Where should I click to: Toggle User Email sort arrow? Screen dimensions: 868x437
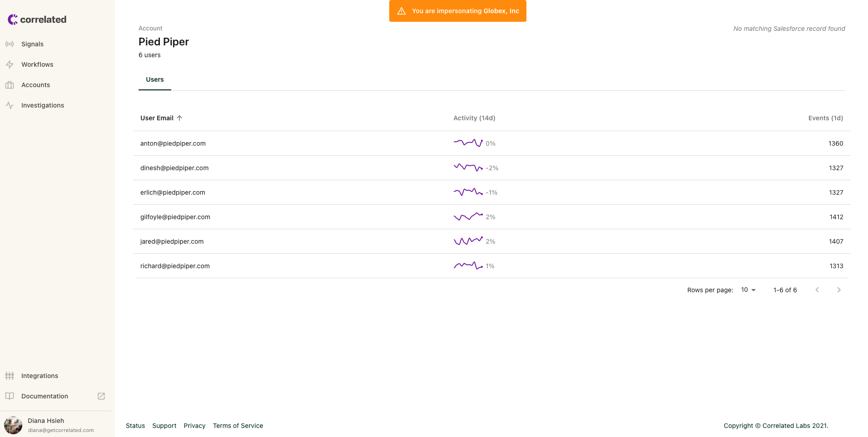[x=179, y=118]
